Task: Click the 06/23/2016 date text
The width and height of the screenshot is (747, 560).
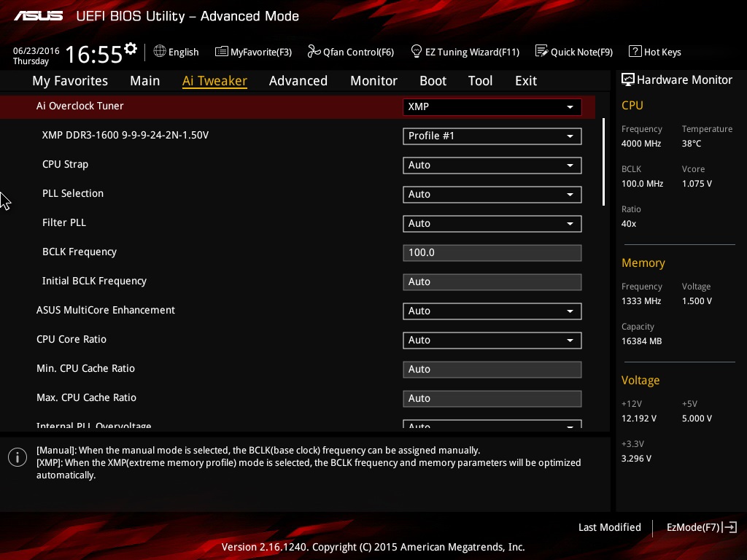Action: click(x=36, y=50)
